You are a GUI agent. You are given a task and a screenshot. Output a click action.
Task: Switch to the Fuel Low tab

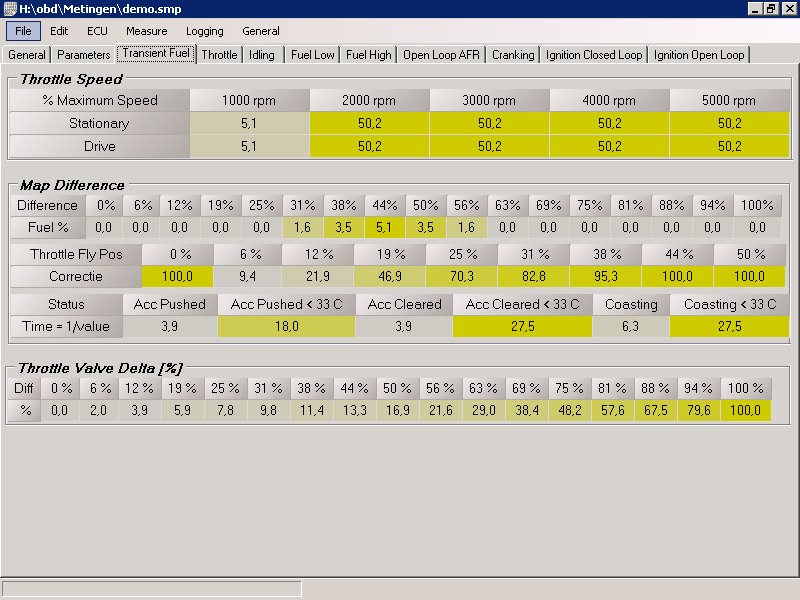click(312, 55)
